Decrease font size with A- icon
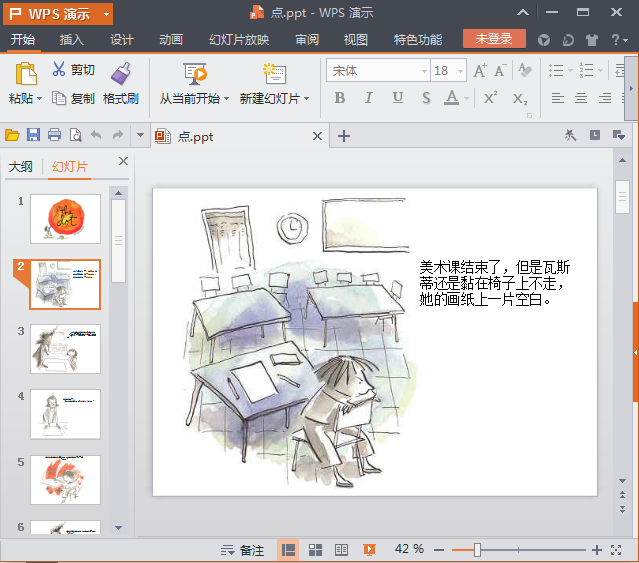 tap(500, 70)
